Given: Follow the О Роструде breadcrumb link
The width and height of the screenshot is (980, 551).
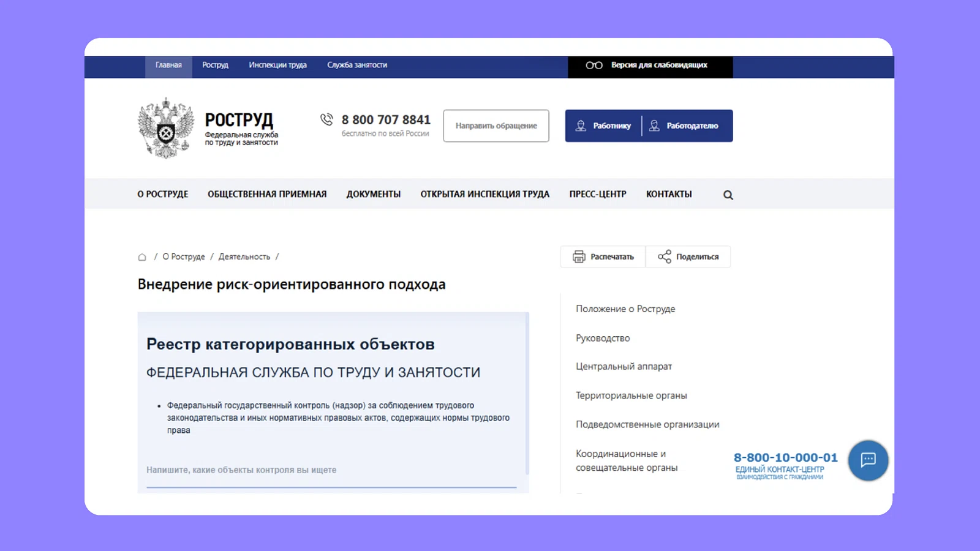Looking at the screenshot, I should [184, 257].
